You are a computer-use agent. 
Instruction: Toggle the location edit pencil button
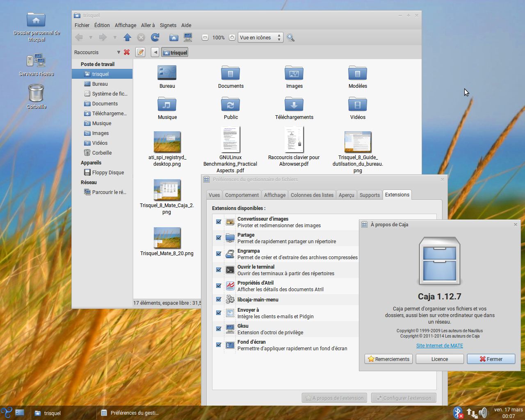[140, 52]
